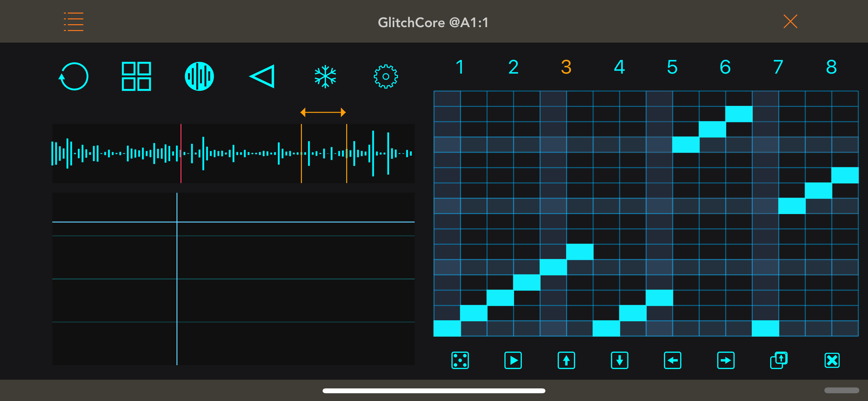The width and height of the screenshot is (868, 401).
Task: Shift the pattern up with the up arrow icon
Action: [x=566, y=360]
